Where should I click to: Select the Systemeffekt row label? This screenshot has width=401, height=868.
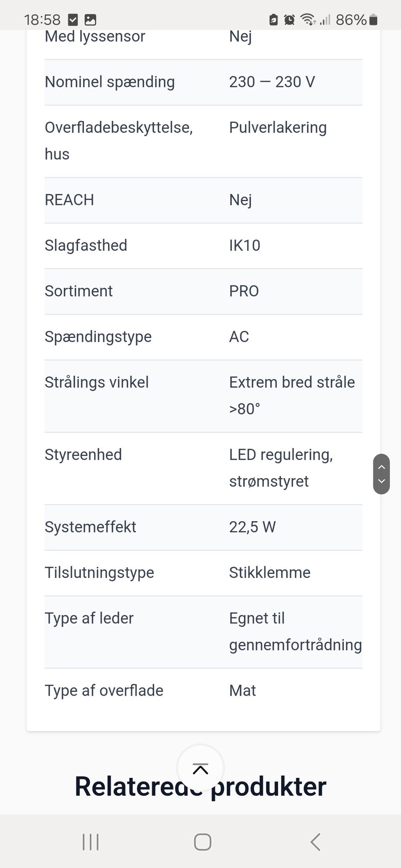point(90,527)
